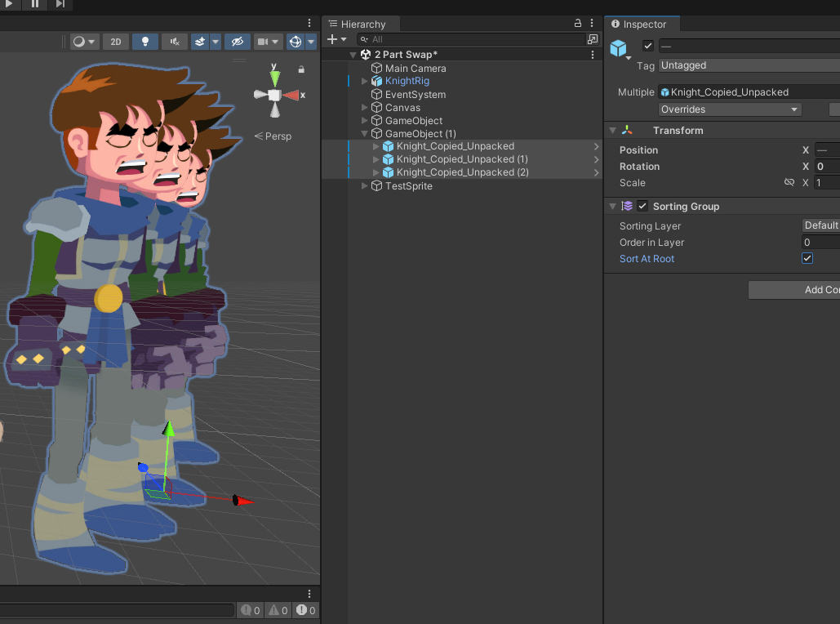Open the Gizmos dropdown arrow

(x=311, y=42)
